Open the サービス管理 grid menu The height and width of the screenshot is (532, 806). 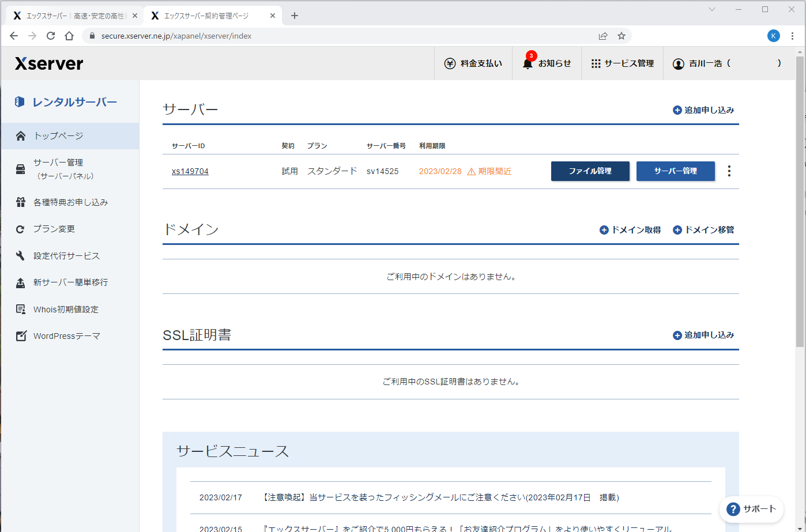point(623,63)
